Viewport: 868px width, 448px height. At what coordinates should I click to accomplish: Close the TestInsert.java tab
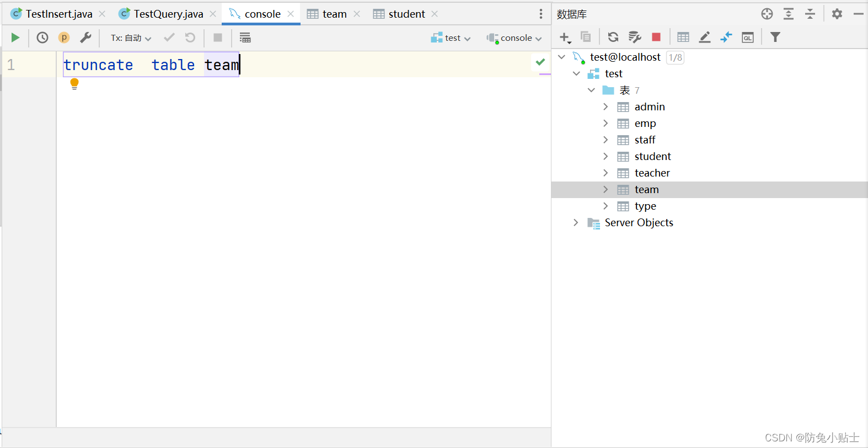click(102, 14)
